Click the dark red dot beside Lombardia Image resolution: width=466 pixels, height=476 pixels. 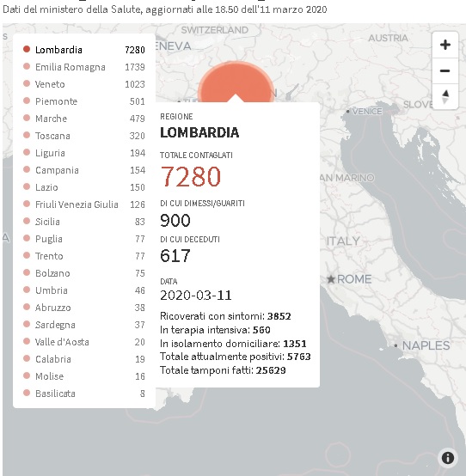27,49
